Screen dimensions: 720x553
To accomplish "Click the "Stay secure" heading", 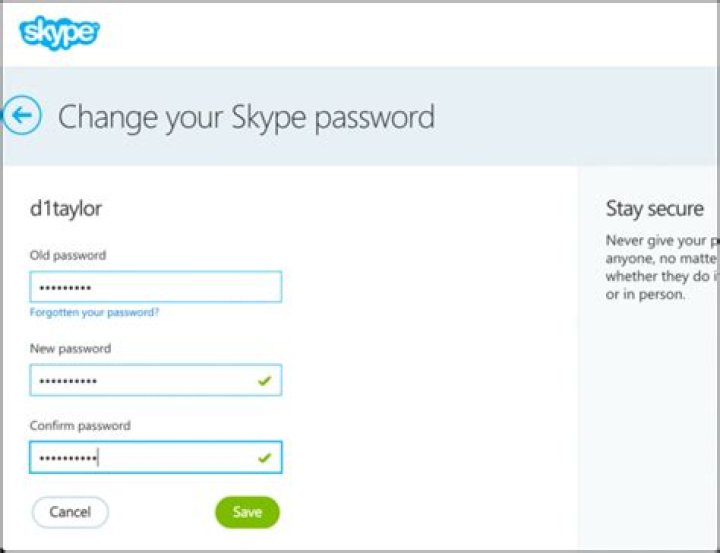I will [x=654, y=209].
